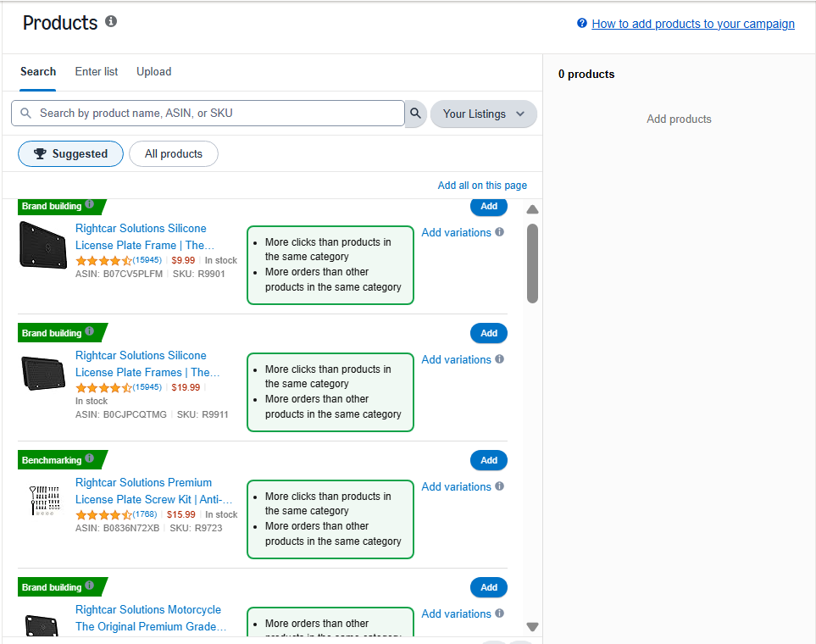Click the Motorcycle product thumbnail
This screenshot has width=816, height=644.
coord(42,625)
